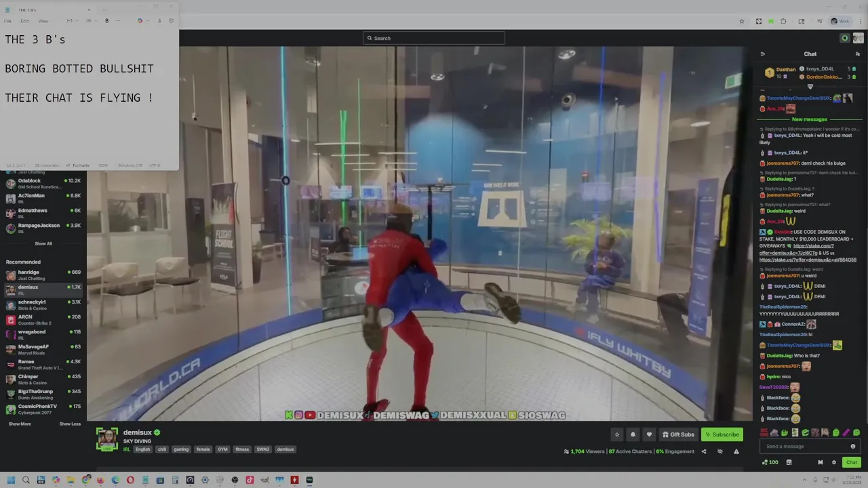Jump to New messages in chat
Image resolution: width=868 pixels, height=488 pixels.
[810, 119]
